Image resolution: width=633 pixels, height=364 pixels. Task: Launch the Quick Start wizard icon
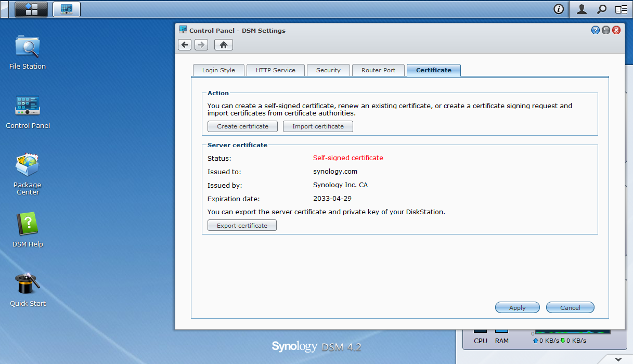28,290
